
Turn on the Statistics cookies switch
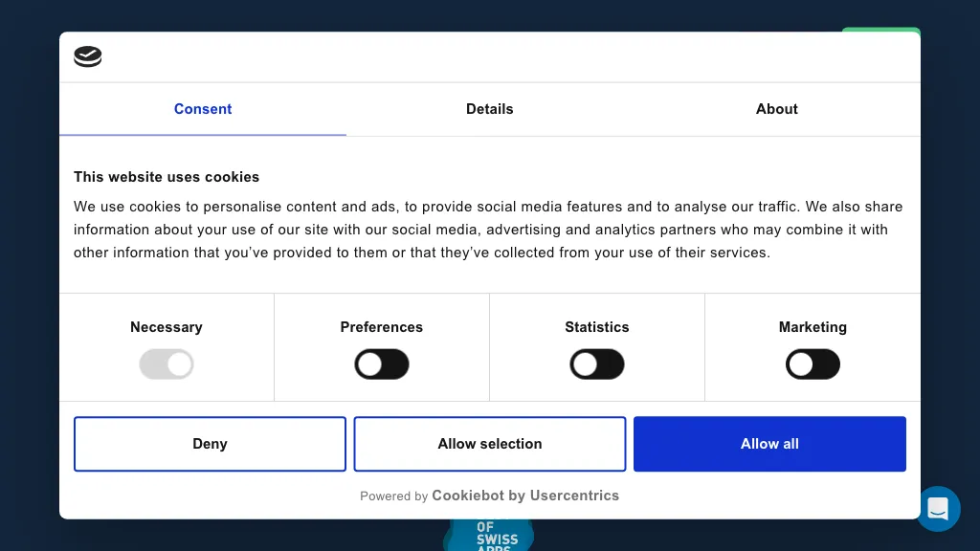[x=597, y=364]
